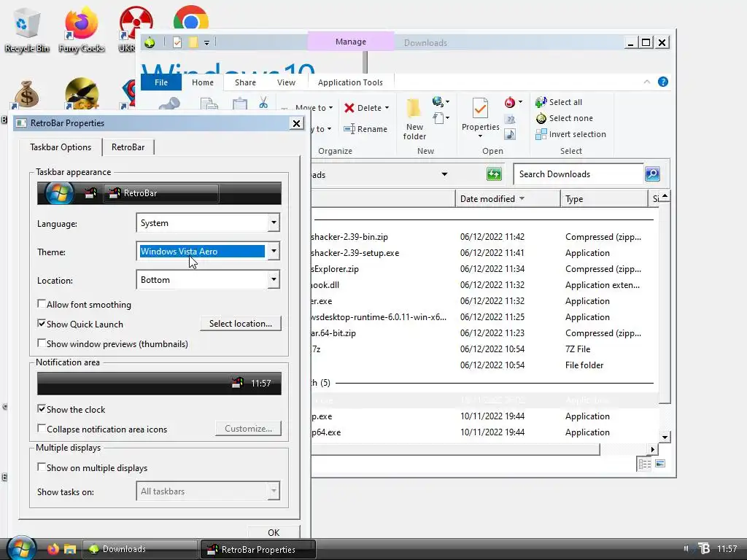Click the Select location... button
Image resolution: width=747 pixels, height=560 pixels.
tap(241, 323)
